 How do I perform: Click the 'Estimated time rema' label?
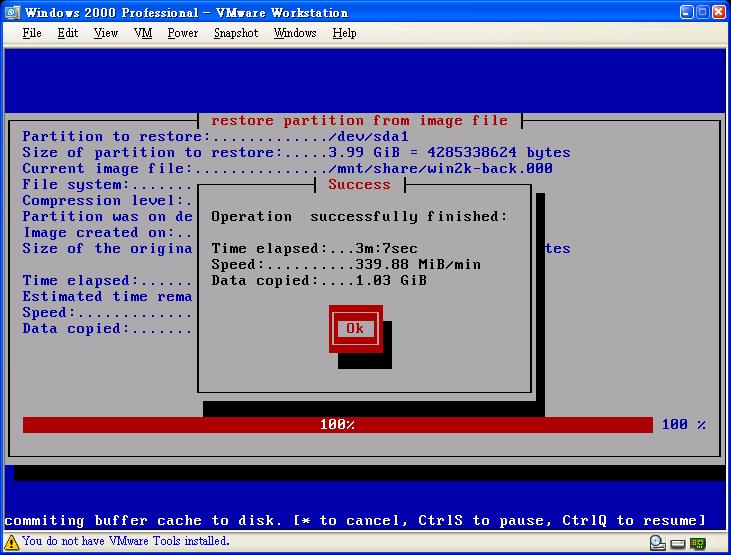coord(107,297)
